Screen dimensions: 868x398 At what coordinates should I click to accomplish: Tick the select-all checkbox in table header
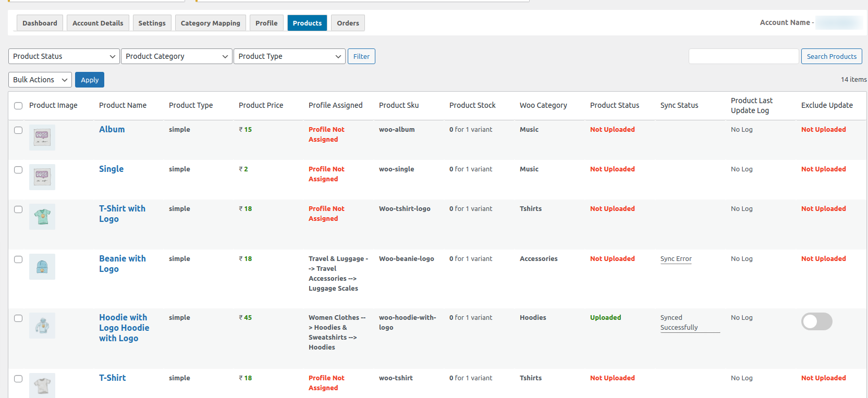(x=18, y=106)
